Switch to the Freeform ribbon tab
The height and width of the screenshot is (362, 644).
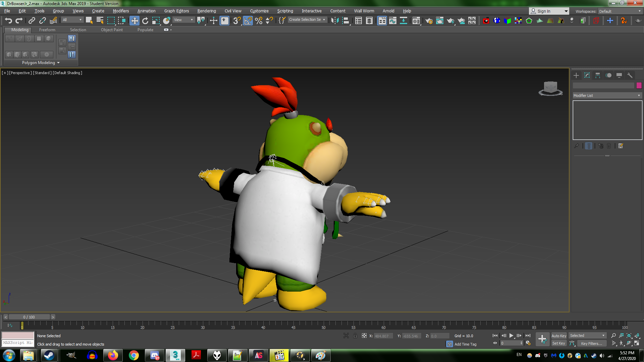47,30
